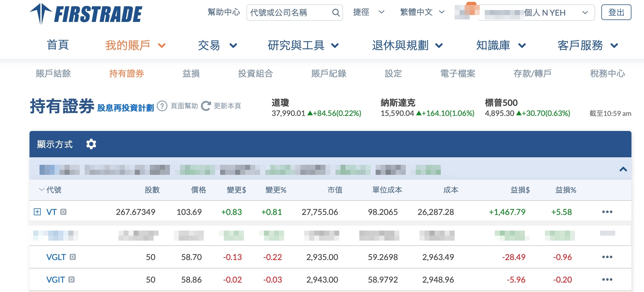Switch to 投資組合 tab
The height and width of the screenshot is (292, 644).
(256, 74)
